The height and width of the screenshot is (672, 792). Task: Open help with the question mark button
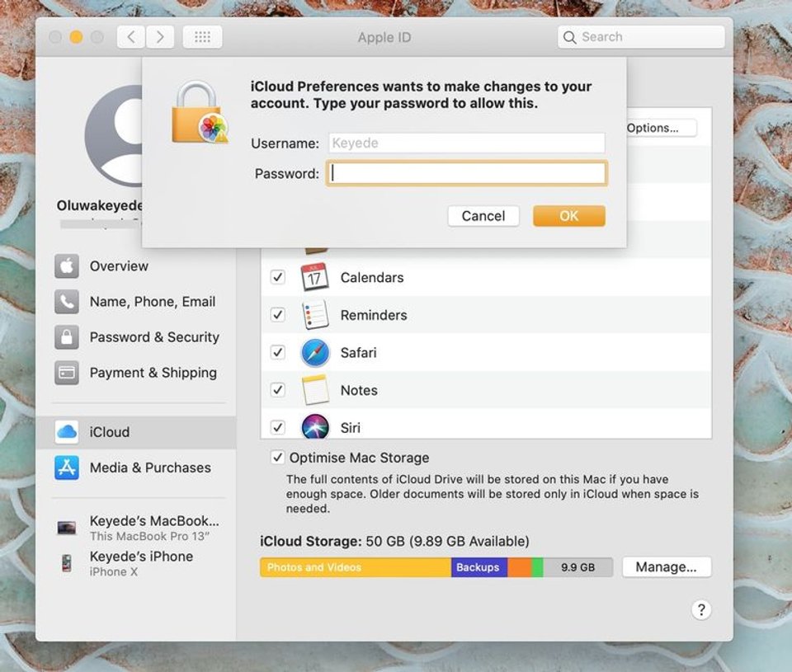[x=701, y=610]
